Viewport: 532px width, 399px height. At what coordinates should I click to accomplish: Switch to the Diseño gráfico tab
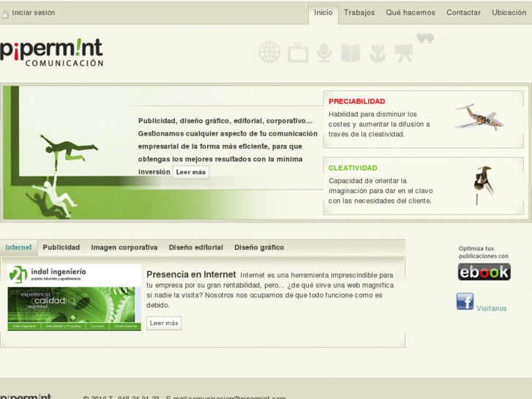pos(259,247)
